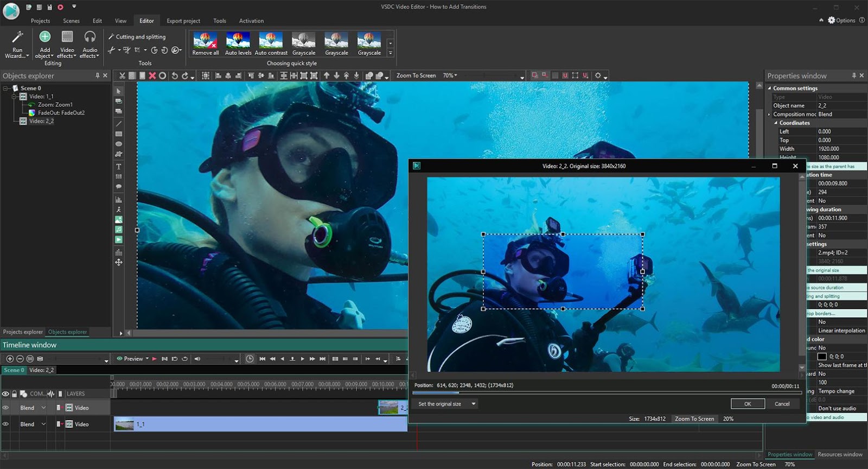Image resolution: width=868 pixels, height=469 pixels.
Task: Select Video: 2_2 in Objects explorer
Action: 41,121
